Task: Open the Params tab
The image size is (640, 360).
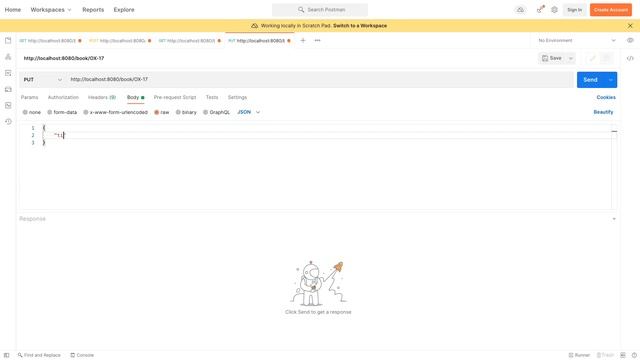Action: (x=29, y=98)
